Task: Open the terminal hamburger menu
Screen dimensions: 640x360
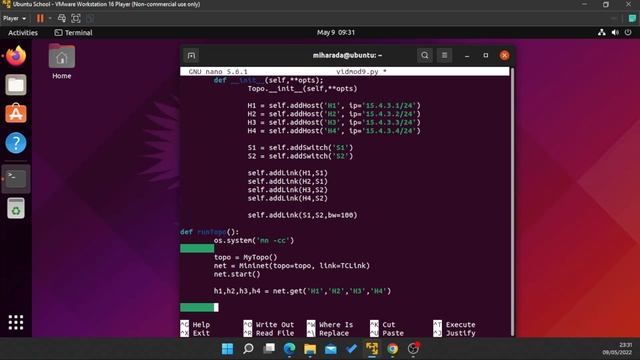Action: [x=444, y=56]
